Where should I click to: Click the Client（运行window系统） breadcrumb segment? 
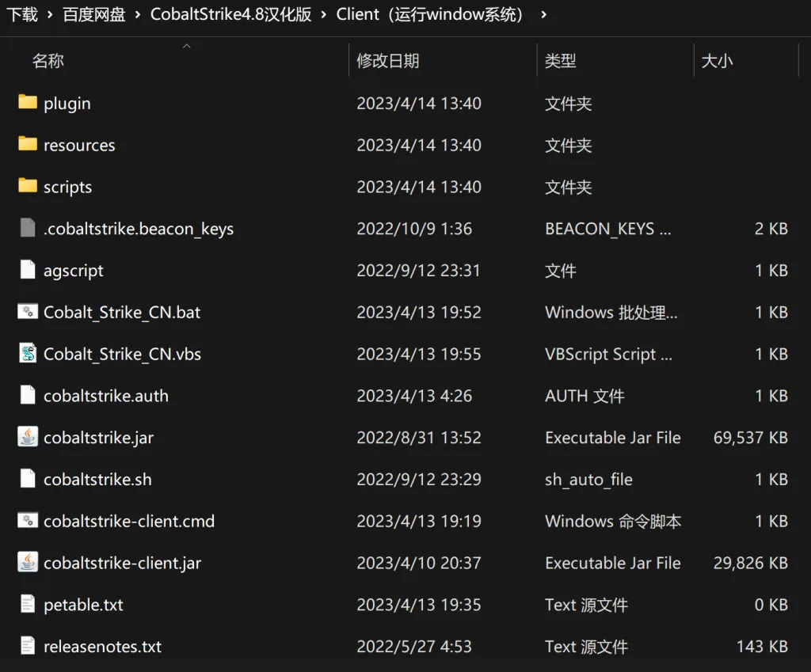[x=430, y=14]
